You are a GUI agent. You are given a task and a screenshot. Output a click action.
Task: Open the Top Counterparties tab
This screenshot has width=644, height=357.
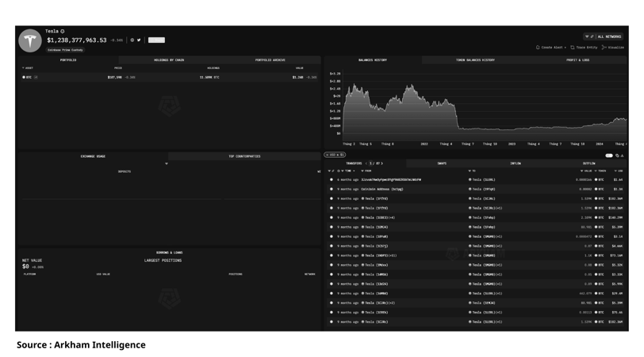pyautogui.click(x=244, y=156)
